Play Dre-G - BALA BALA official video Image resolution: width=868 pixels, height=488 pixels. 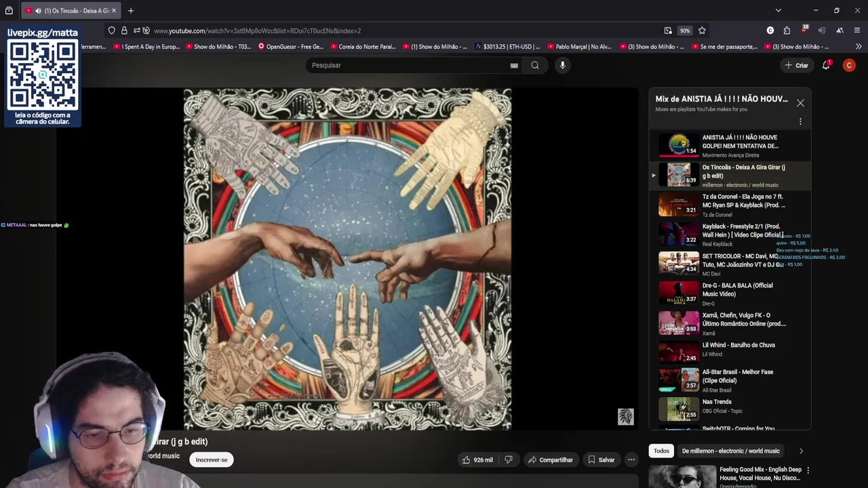pyautogui.click(x=729, y=293)
